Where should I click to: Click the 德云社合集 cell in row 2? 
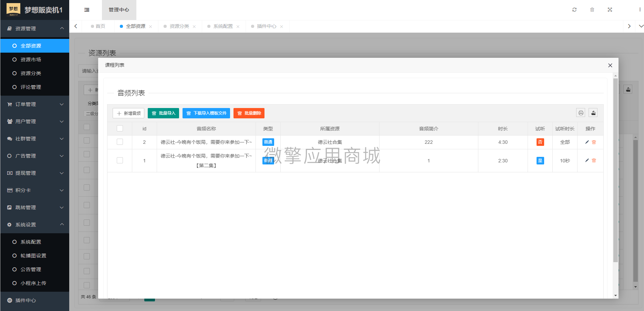[x=330, y=142]
